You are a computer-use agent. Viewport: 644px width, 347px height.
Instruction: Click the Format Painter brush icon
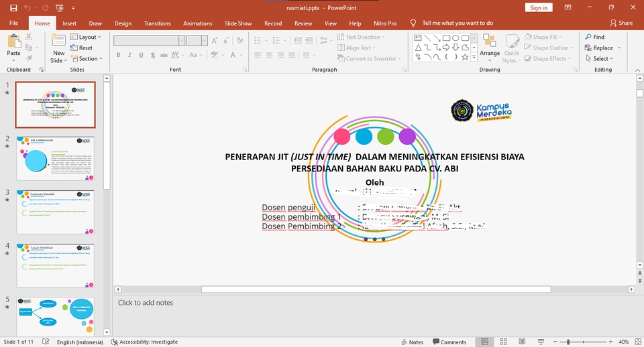[29, 58]
